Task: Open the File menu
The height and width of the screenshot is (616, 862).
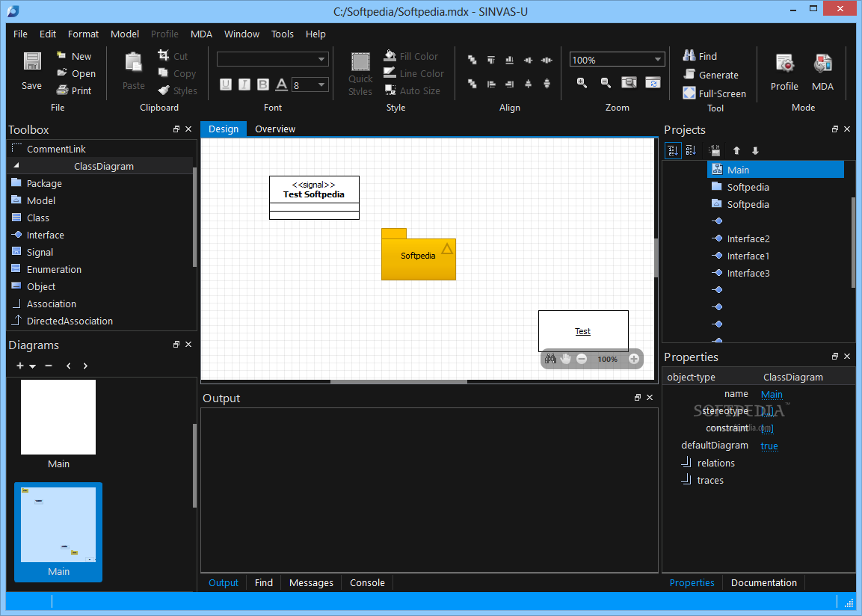Action: [20, 34]
